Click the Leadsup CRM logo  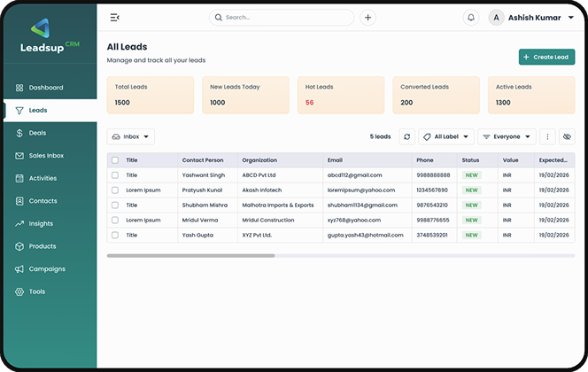click(49, 37)
